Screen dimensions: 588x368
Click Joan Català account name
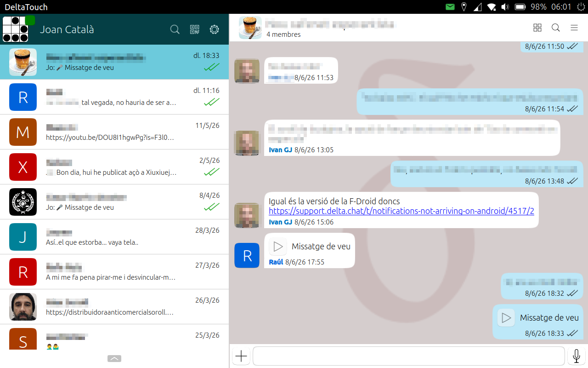tap(67, 29)
